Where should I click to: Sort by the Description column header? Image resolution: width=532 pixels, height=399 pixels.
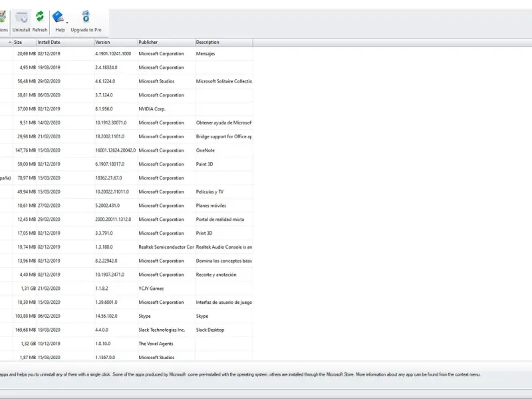(223, 42)
